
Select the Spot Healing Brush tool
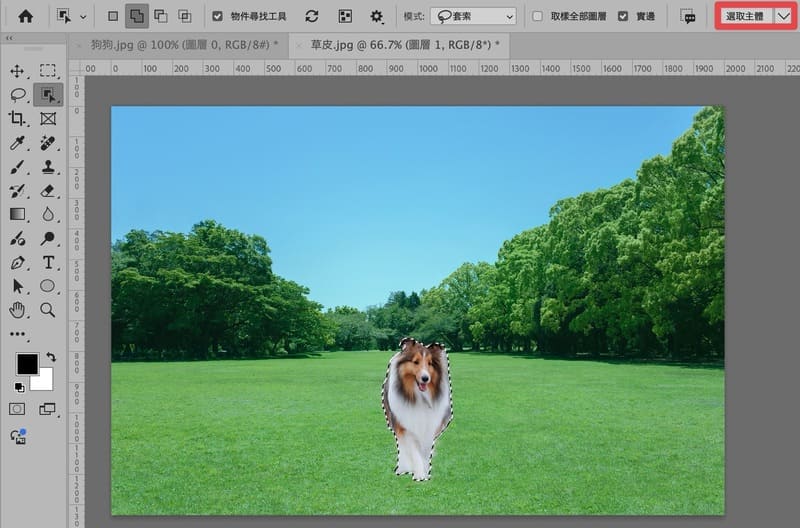[48, 143]
